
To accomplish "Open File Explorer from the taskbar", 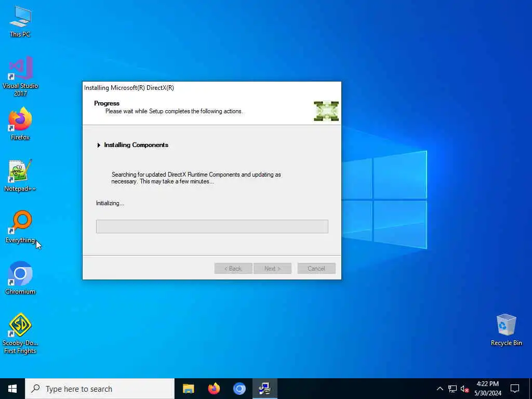I will point(188,389).
